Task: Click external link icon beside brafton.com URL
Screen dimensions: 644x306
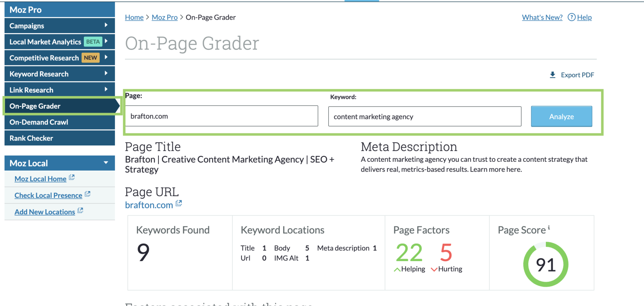Action: pos(179,204)
